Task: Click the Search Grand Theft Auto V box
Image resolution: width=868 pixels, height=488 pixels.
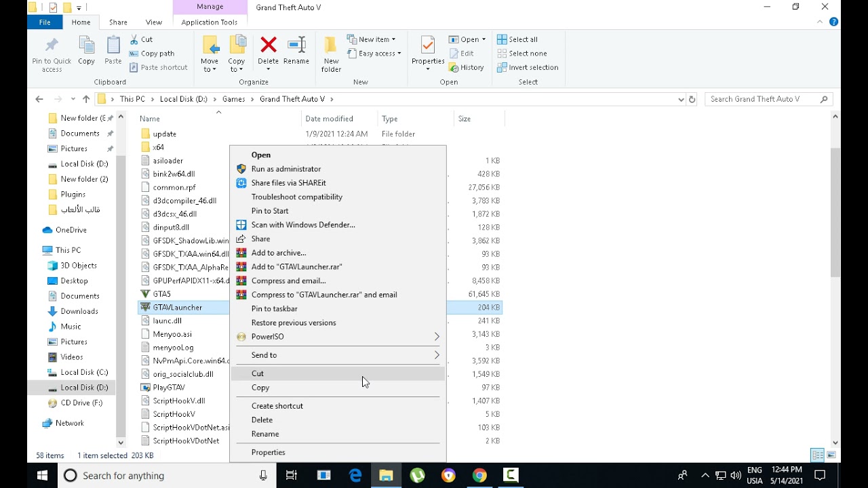Action: (x=769, y=99)
